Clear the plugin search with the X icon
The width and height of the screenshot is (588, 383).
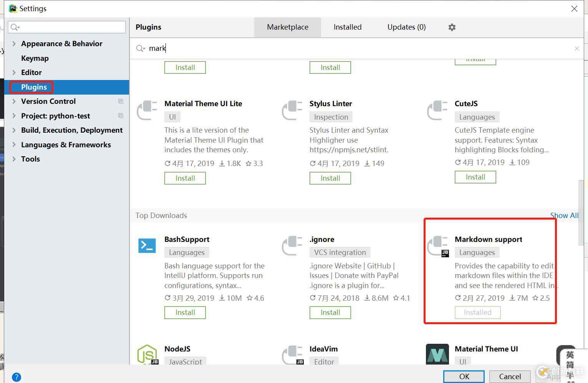tap(576, 48)
